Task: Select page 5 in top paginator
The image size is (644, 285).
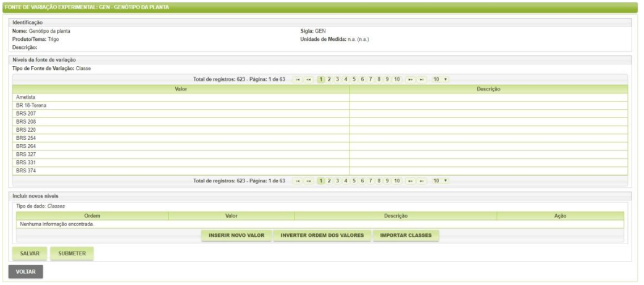Action: point(354,79)
